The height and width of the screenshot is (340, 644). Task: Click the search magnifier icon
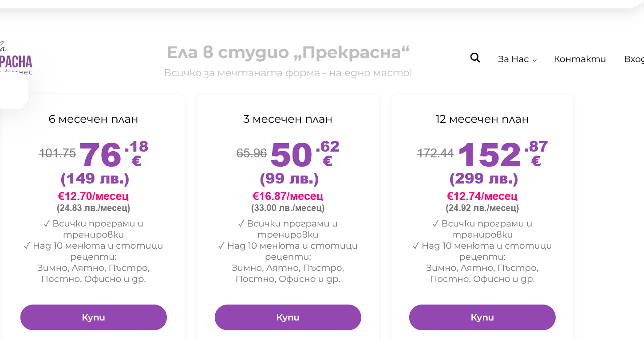[475, 58]
